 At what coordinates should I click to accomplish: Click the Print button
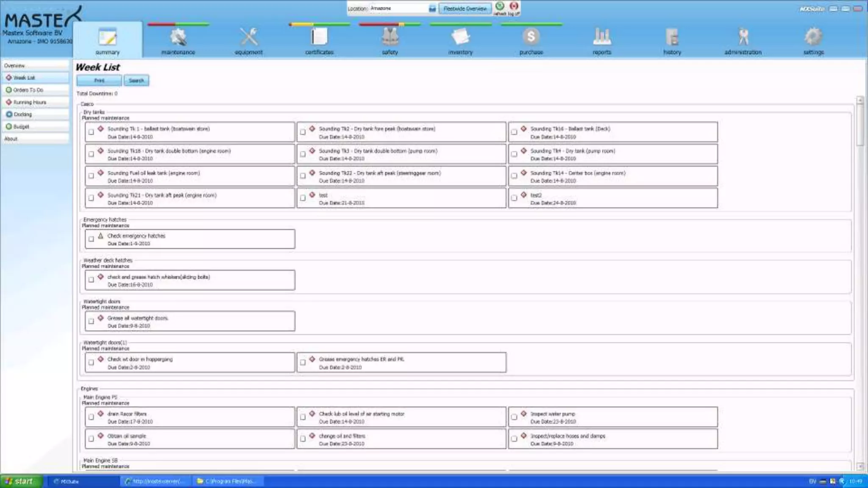point(99,80)
